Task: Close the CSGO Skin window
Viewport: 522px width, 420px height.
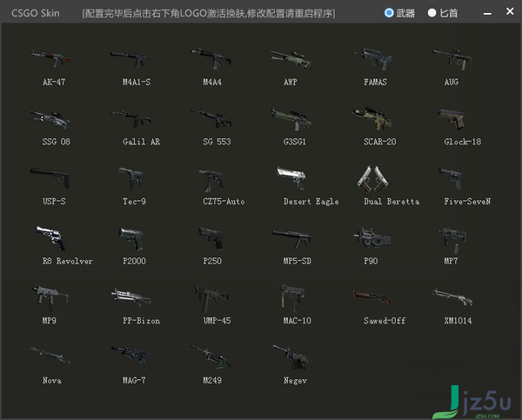Action: [x=510, y=11]
